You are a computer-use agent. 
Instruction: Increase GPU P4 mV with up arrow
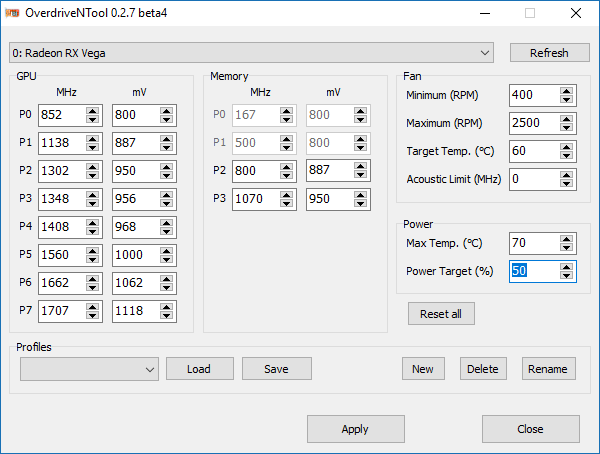click(x=166, y=223)
